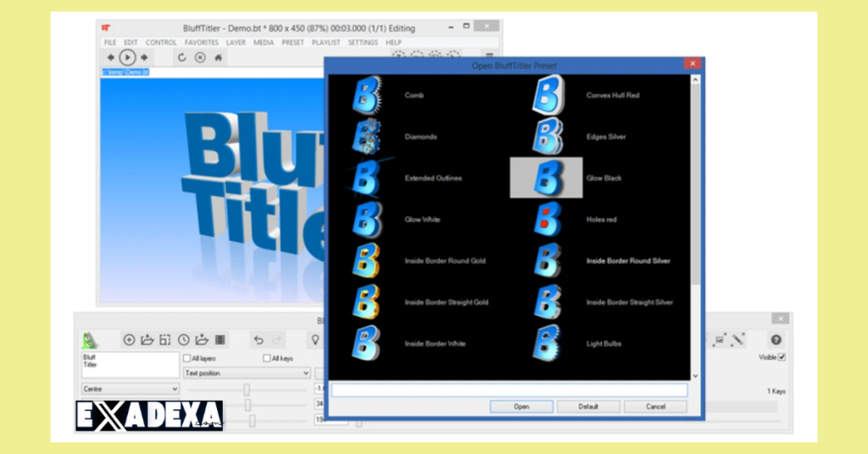
Task: Open the PLAYLIST menu
Action: (x=326, y=42)
